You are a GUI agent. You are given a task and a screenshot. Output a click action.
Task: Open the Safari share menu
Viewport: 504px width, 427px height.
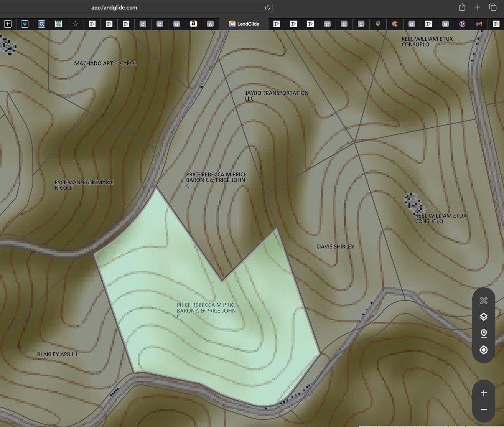click(462, 7)
